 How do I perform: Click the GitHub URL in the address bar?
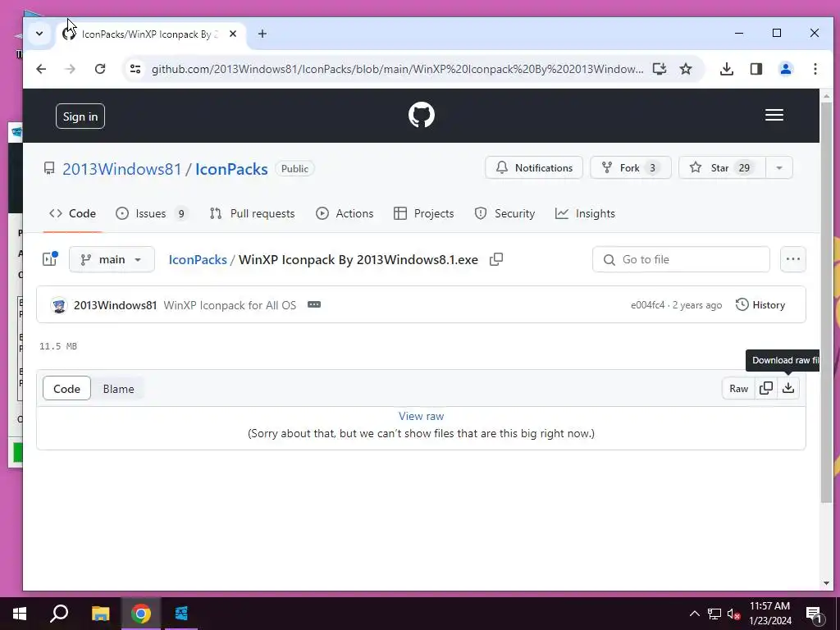coord(397,69)
